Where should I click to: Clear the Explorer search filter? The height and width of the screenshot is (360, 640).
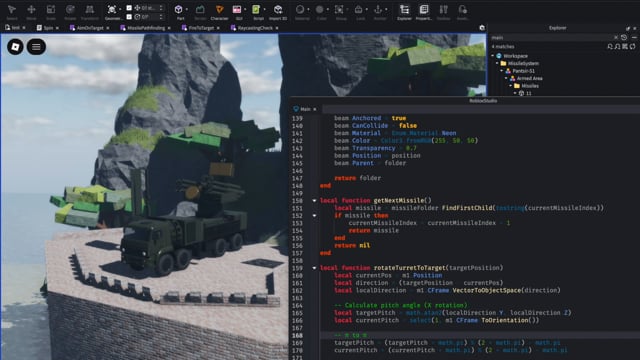[x=616, y=38]
